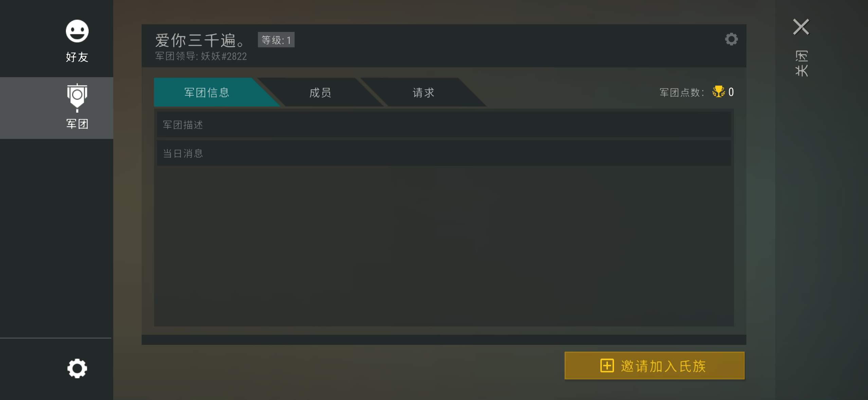The width and height of the screenshot is (868, 400).
Task: Click the plus icon on invite button
Action: click(607, 366)
